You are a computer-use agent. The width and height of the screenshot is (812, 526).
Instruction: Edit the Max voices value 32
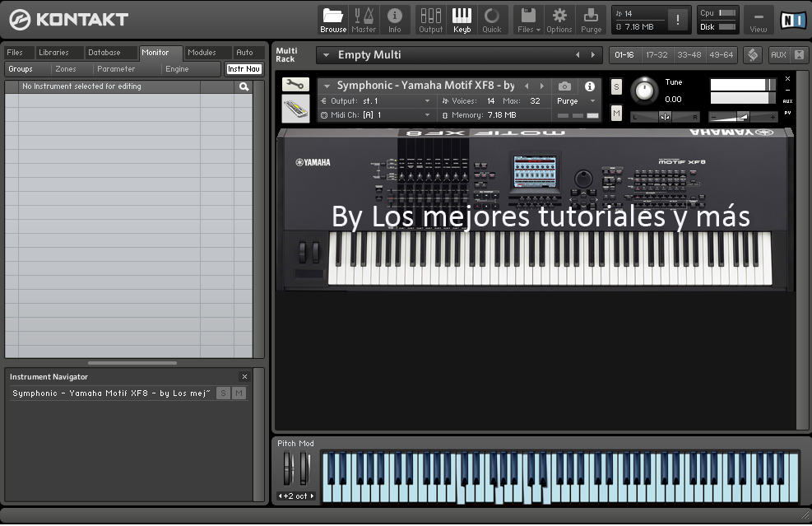point(535,101)
